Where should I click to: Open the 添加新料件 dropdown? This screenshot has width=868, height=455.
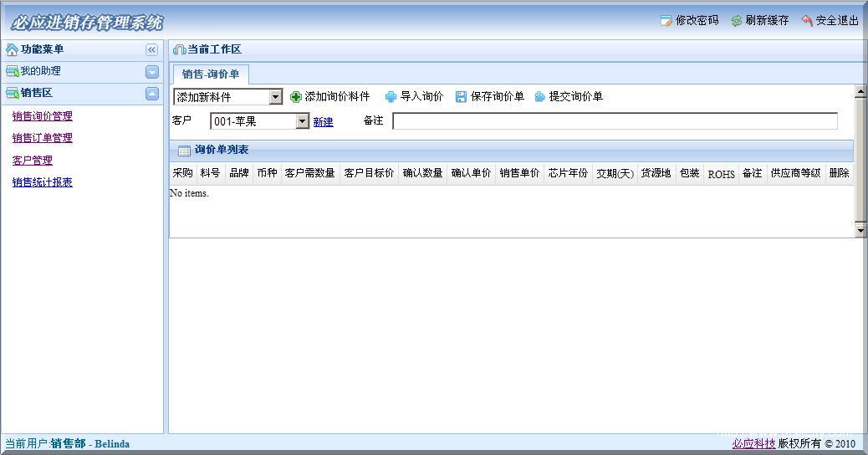pos(276,98)
